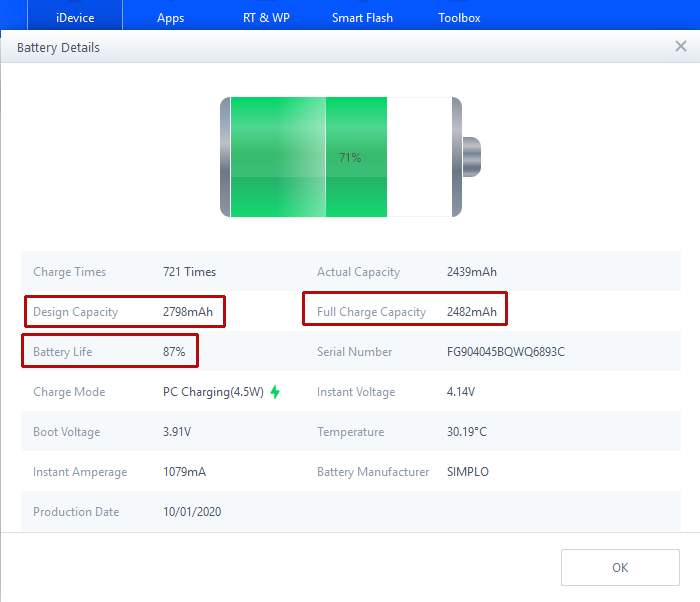
Task: Click the Full Charge Capacity value 2482mAh
Action: tap(471, 312)
